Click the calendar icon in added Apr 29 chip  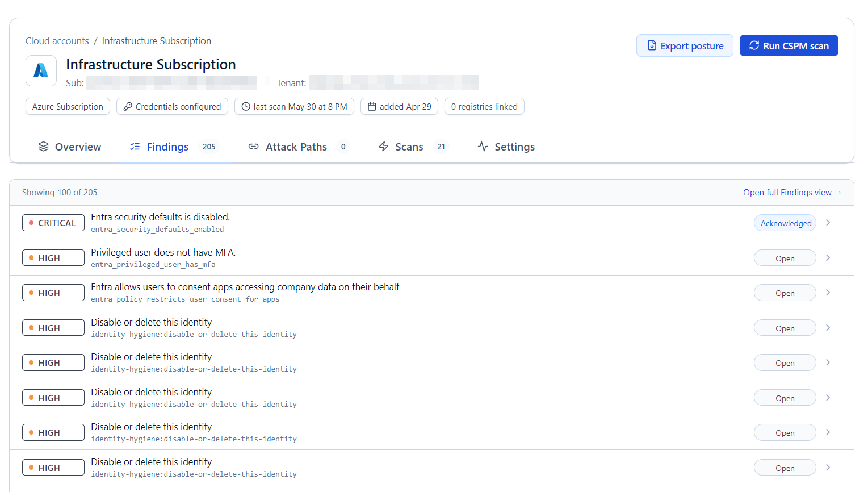pyautogui.click(x=372, y=106)
